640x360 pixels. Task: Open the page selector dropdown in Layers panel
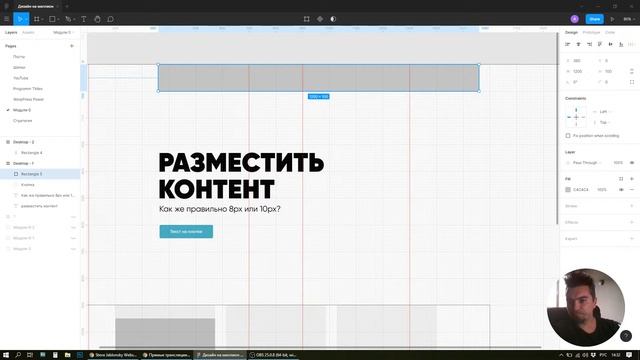tap(63, 32)
